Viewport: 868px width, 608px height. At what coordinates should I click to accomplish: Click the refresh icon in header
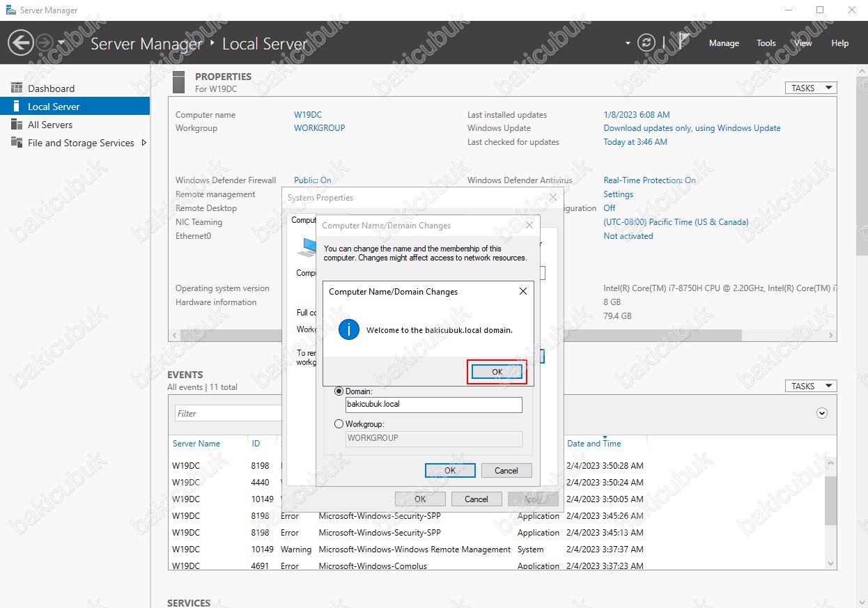click(x=646, y=43)
